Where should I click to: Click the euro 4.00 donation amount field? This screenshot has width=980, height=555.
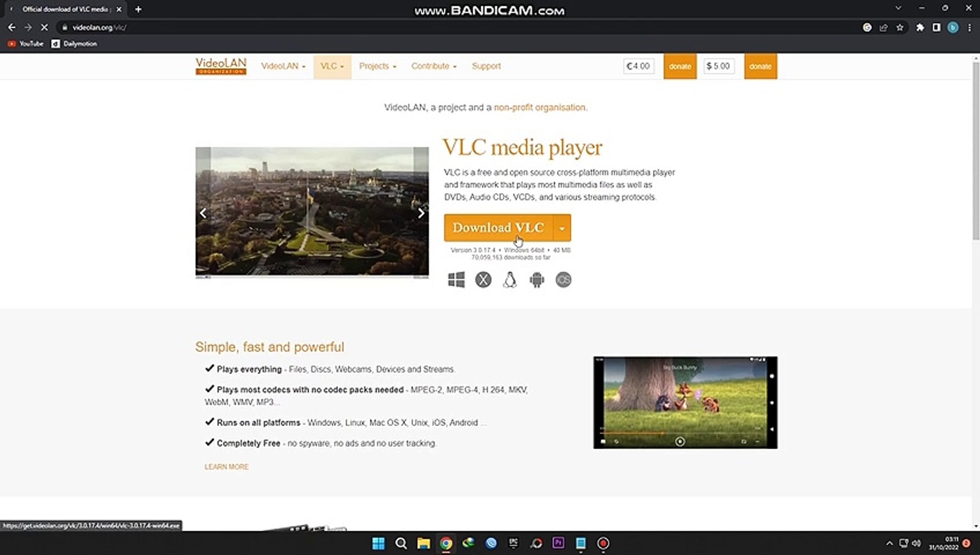tap(638, 66)
